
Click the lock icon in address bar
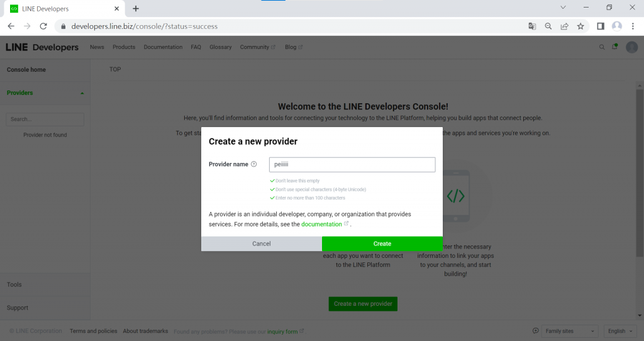(x=63, y=26)
